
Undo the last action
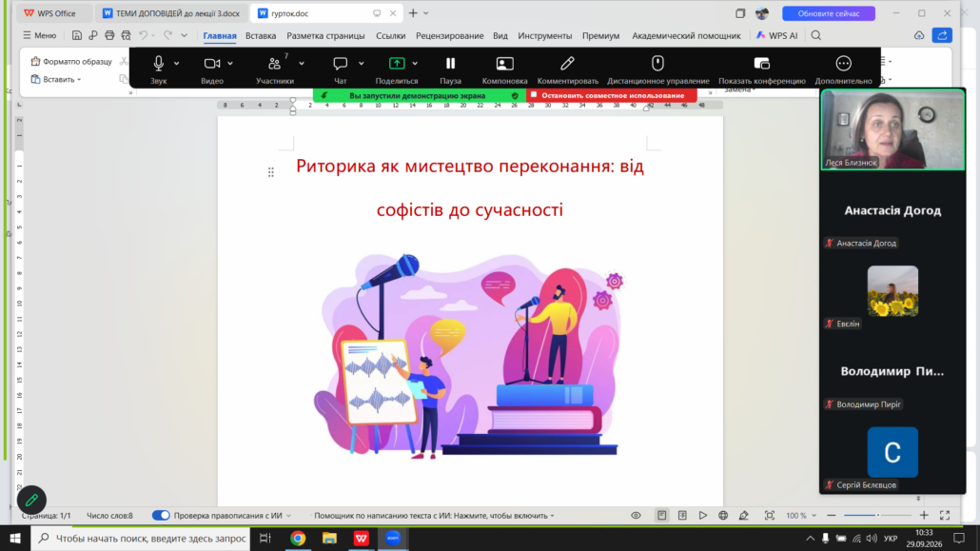click(143, 35)
